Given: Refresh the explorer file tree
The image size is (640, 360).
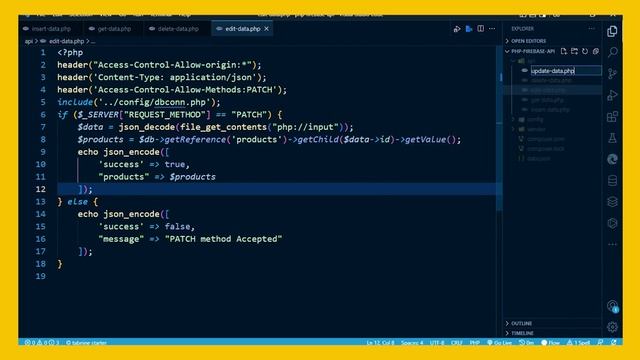Looking at the screenshot, I should [x=585, y=51].
